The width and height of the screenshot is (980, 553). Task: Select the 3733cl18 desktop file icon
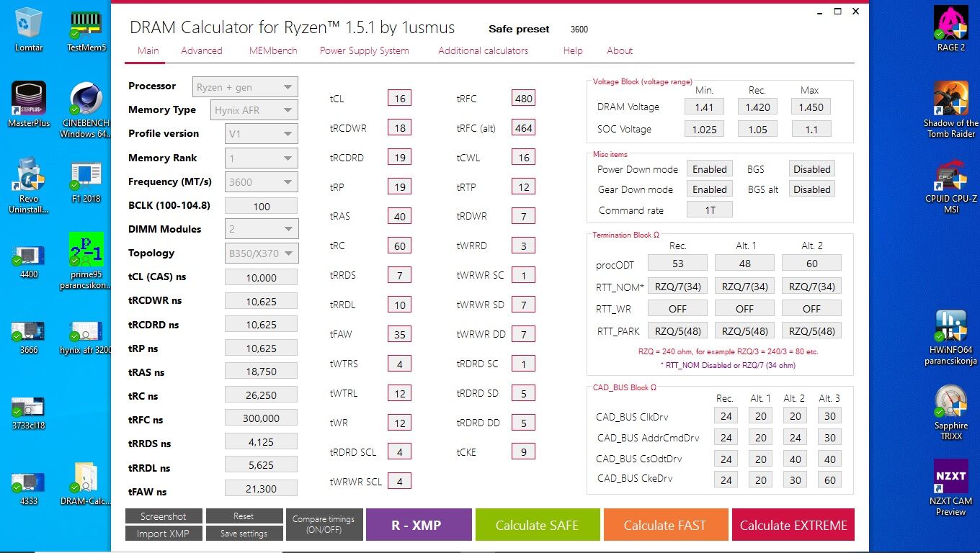29,413
